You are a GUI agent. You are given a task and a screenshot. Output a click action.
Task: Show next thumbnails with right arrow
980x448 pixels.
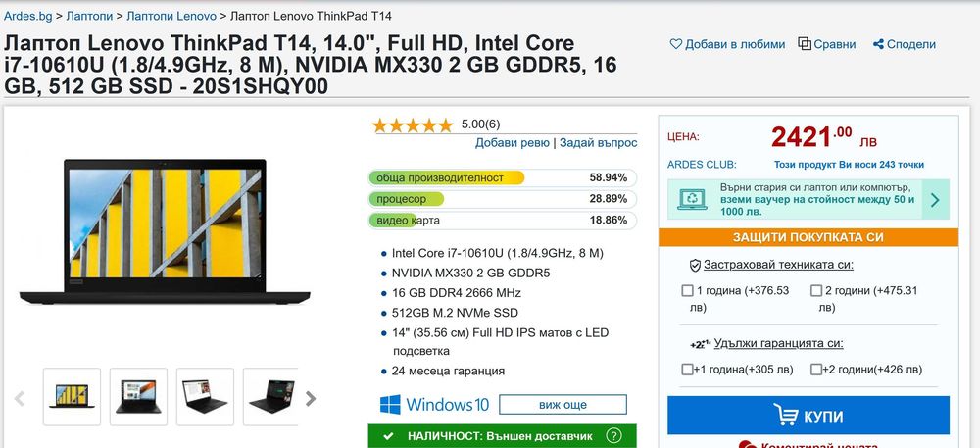click(311, 398)
